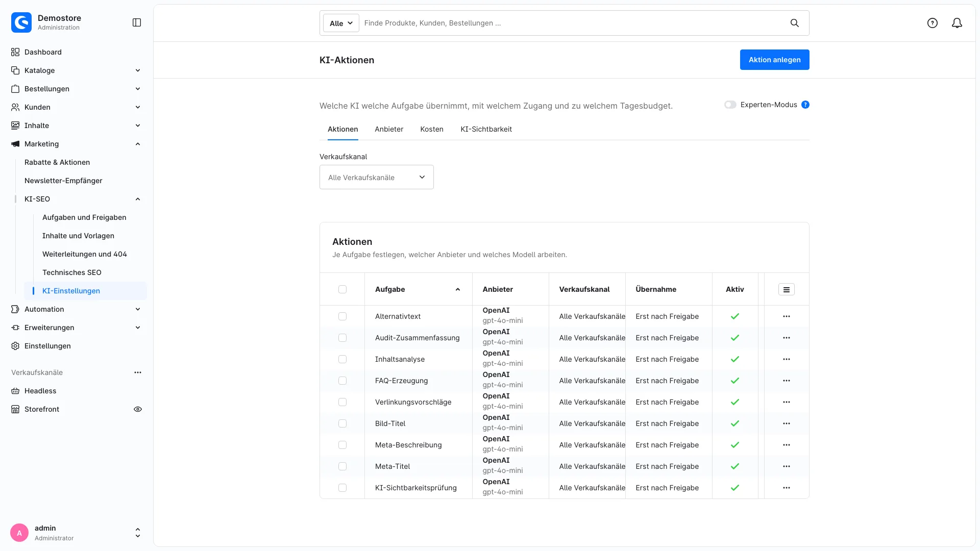Open row actions menu for Alternativtext
The width and height of the screenshot is (980, 551).
(787, 316)
